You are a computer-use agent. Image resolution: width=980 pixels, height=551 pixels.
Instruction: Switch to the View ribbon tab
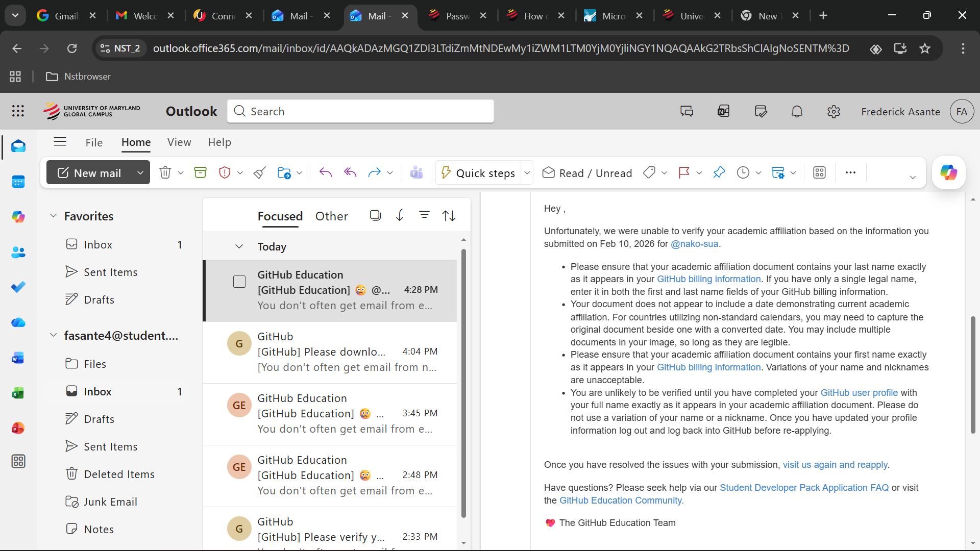[x=179, y=142]
